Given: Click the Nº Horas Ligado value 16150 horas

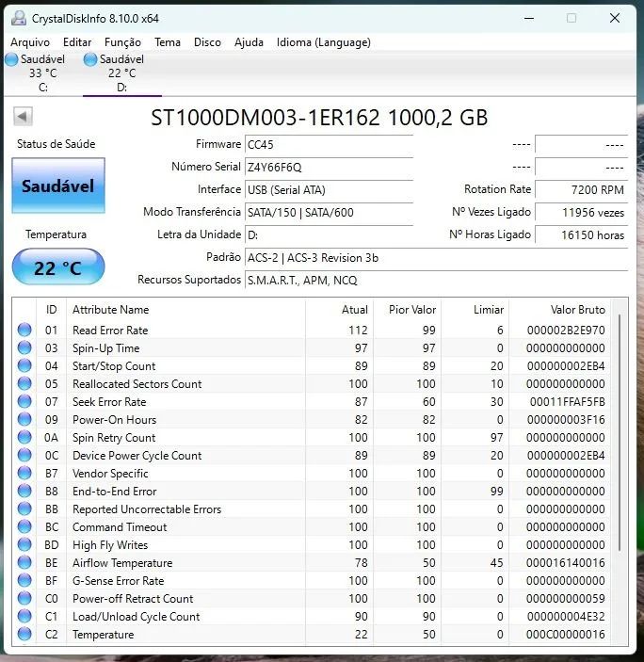Looking at the screenshot, I should click(581, 234).
